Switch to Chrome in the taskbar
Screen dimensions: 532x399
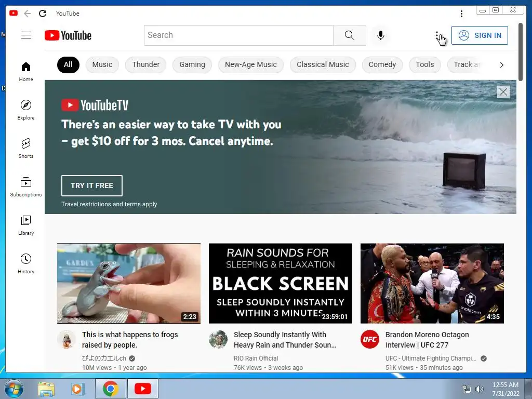(x=110, y=389)
